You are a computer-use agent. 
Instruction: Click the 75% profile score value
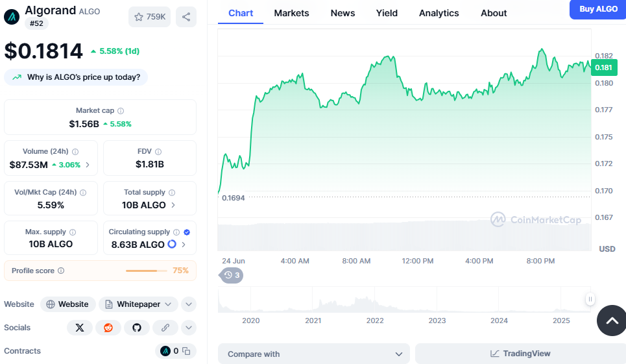tap(180, 271)
